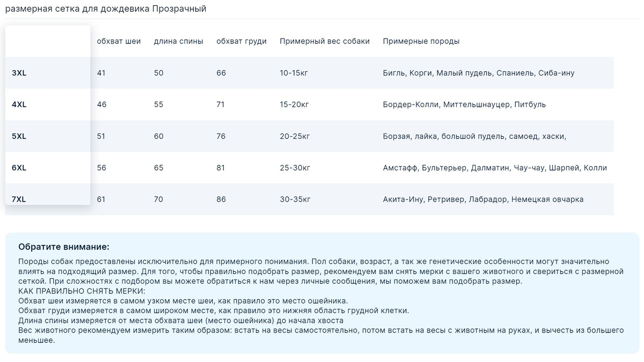Viewport: 644px width, 362px height.
Task: Select the 4XL size row label
Action: (19, 105)
